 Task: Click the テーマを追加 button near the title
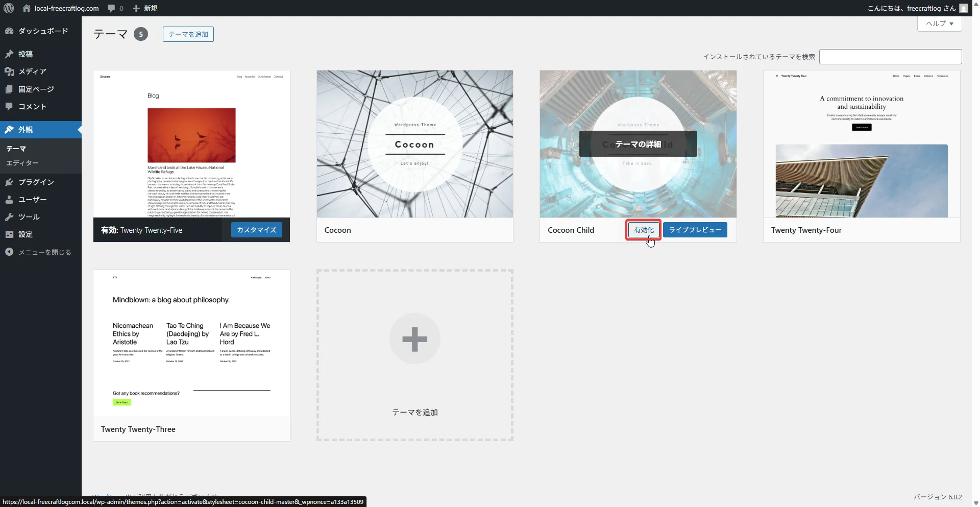click(188, 34)
